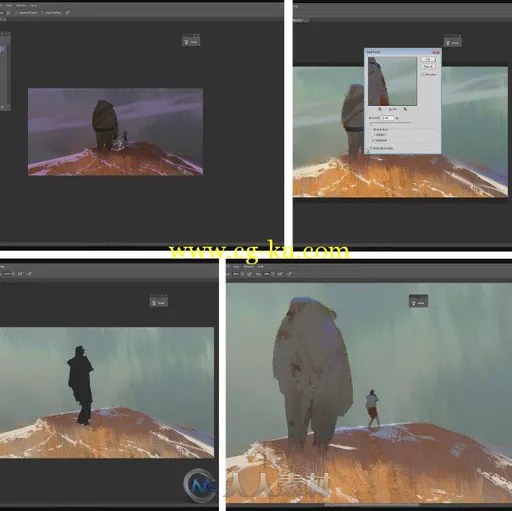Click floating panel icon in purple-tinted window
The width and height of the screenshot is (512, 511).
191,41
